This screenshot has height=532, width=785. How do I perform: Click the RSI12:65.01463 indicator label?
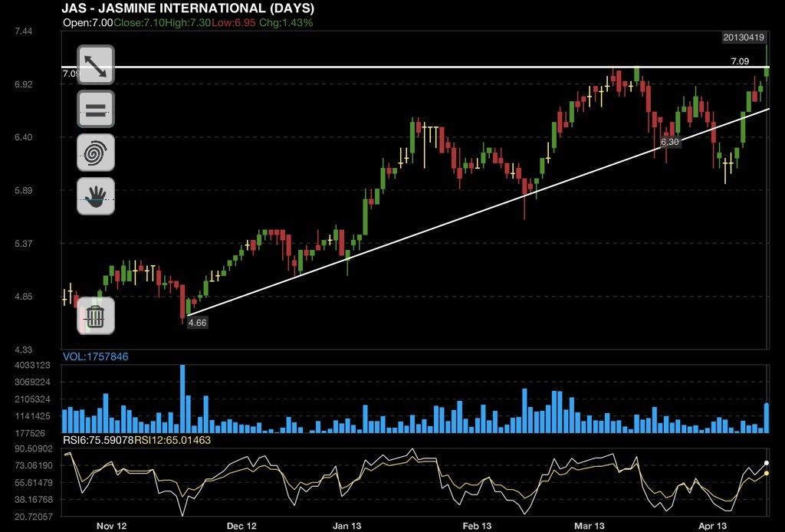pyautogui.click(x=172, y=441)
